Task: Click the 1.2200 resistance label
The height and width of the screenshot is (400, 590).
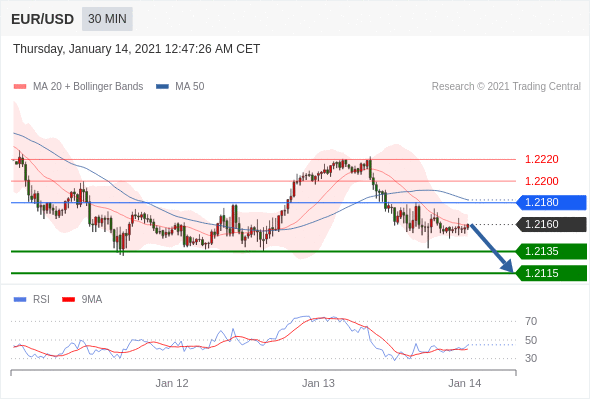Action: pyautogui.click(x=542, y=181)
